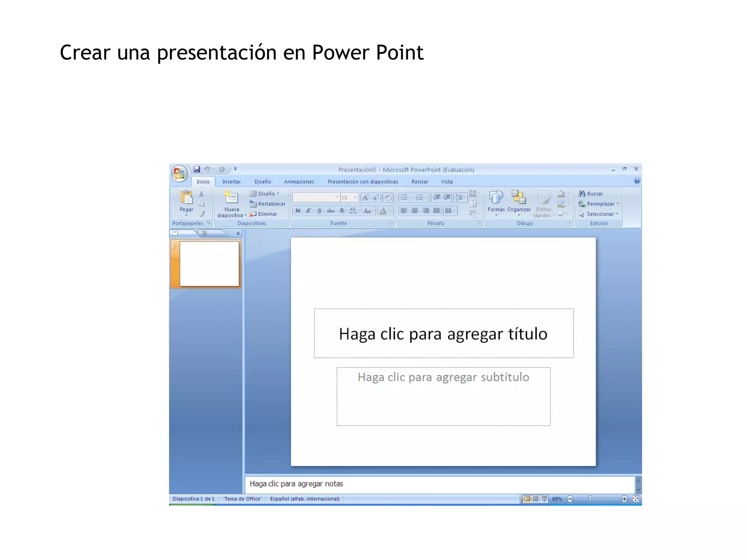Click the Save icon in quick access toolbar
747x560 pixels.
click(x=197, y=169)
